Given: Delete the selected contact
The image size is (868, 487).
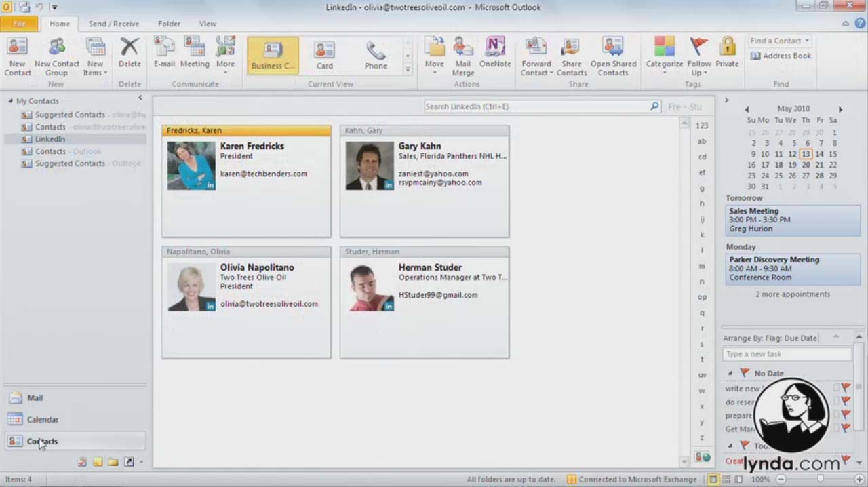Looking at the screenshot, I should click(130, 54).
